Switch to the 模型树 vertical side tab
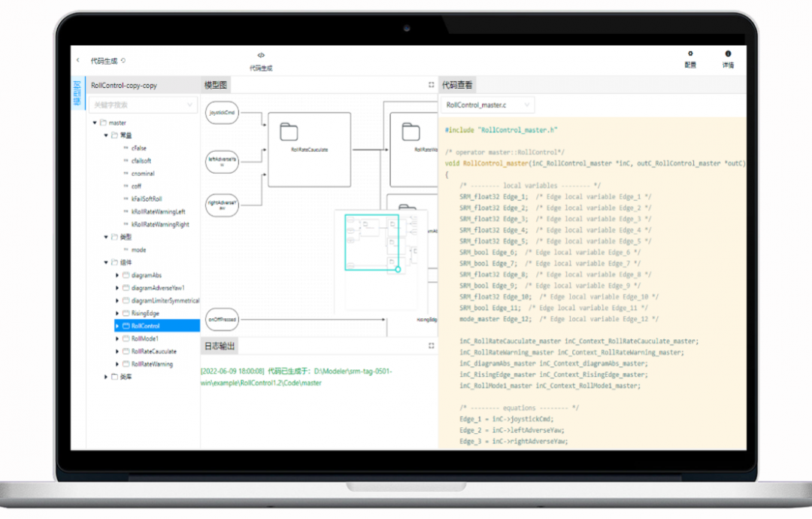This screenshot has width=812, height=519. [x=77, y=94]
